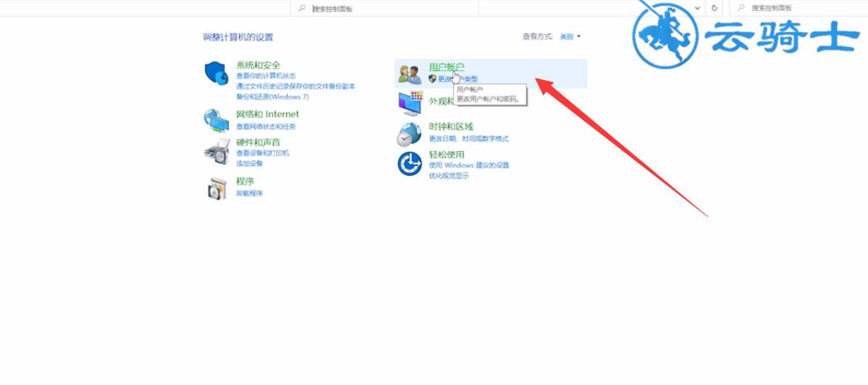Open the 轻松使用 heading
Image resolution: width=868 pixels, height=385 pixels.
447,155
